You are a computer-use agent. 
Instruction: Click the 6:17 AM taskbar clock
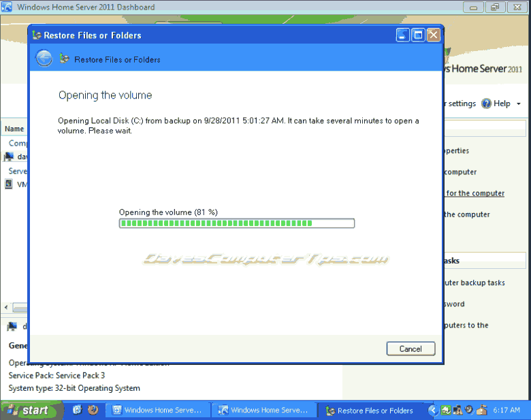(x=506, y=410)
